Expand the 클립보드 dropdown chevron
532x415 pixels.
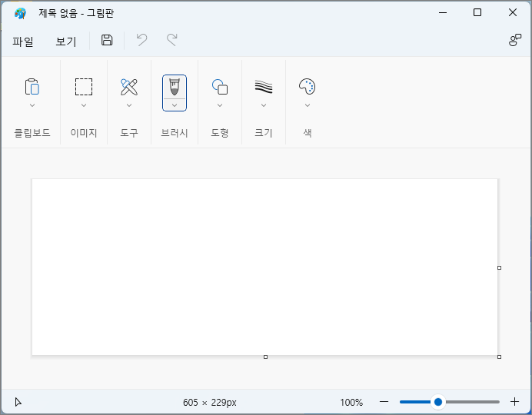32,105
